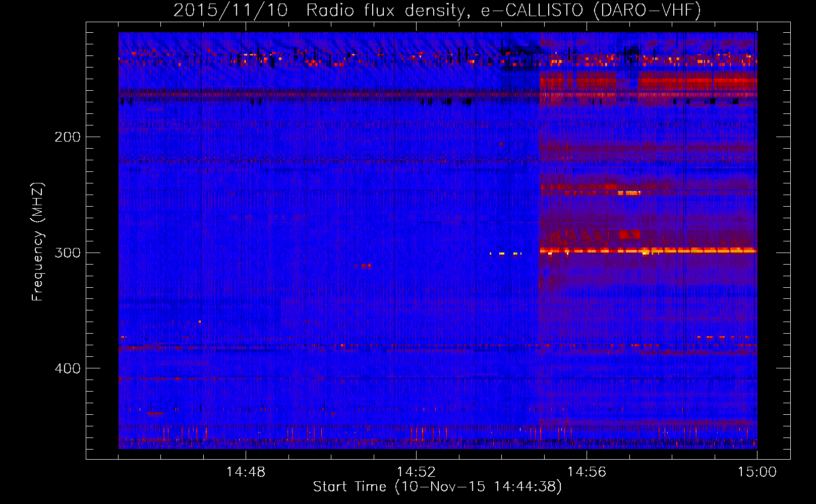This screenshot has width=816, height=504.
Task: Click the 300 frequency tick label
Action: (68, 253)
